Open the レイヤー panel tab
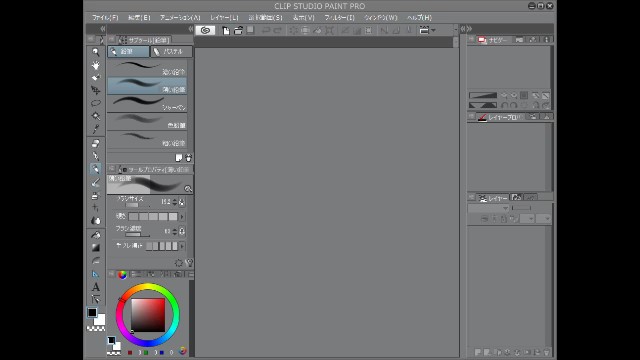The height and width of the screenshot is (360, 640). pos(493,198)
